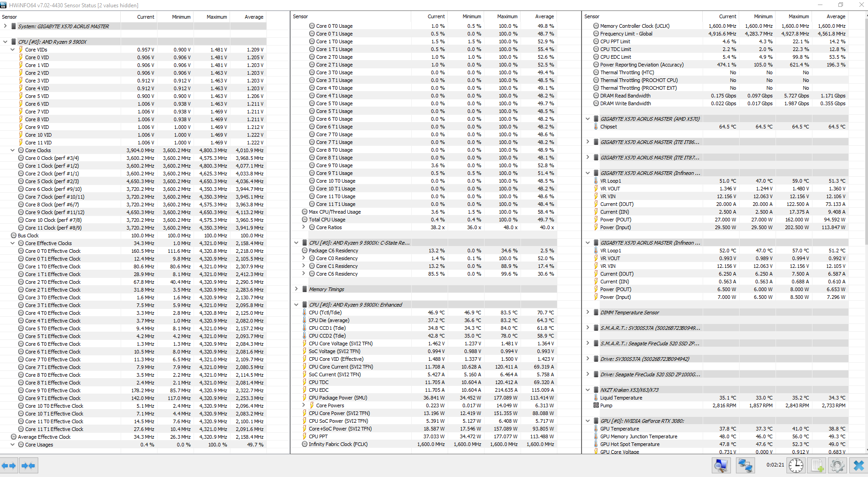Click the lightning icon beside Core 0 VID
The image size is (868, 477).
coord(21,57)
